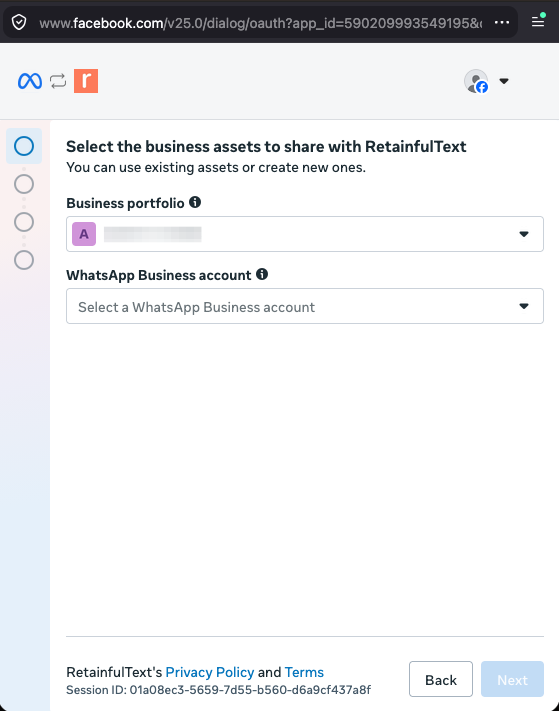Click the Facebook profile avatar
Viewport: 559px width, 711px height.
coord(476,81)
